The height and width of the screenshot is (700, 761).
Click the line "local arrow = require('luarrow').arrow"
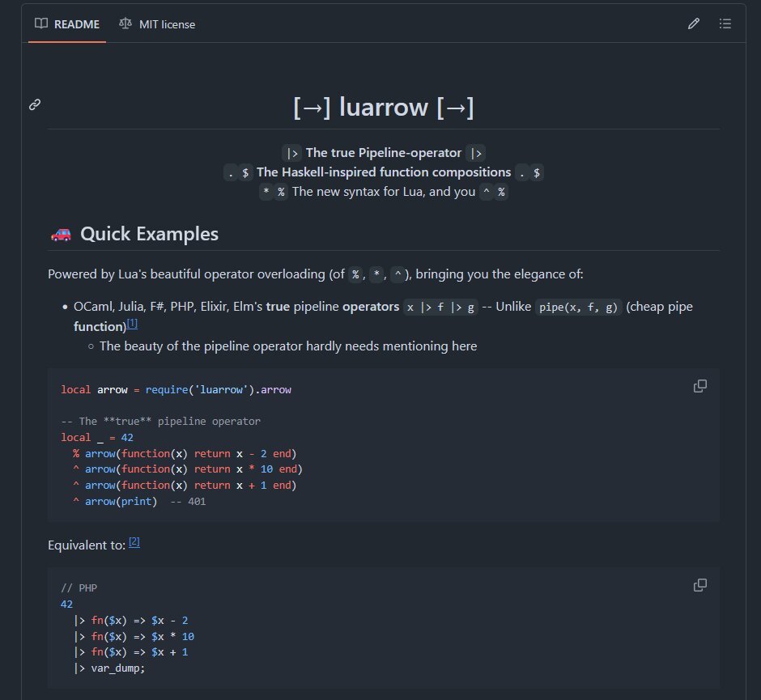(x=176, y=390)
